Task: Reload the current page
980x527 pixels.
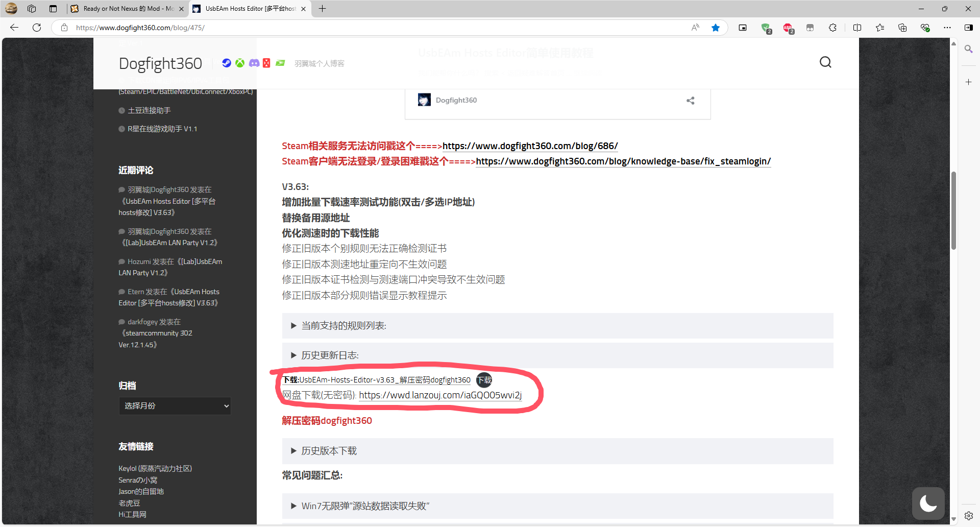Action: point(37,28)
